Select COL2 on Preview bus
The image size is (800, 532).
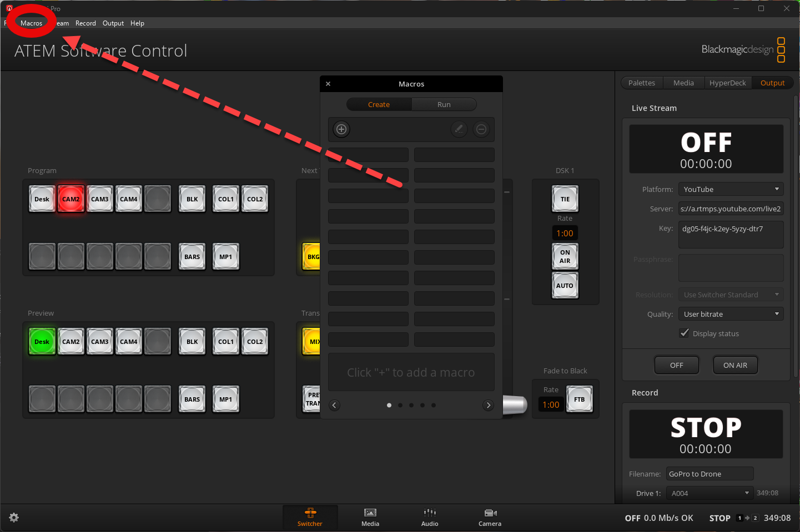pyautogui.click(x=255, y=342)
